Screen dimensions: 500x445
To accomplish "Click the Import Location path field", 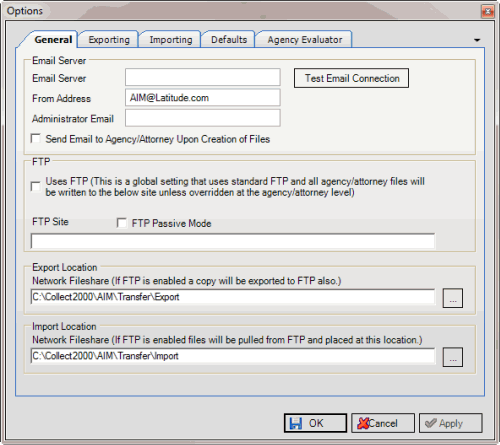I will (233, 356).
